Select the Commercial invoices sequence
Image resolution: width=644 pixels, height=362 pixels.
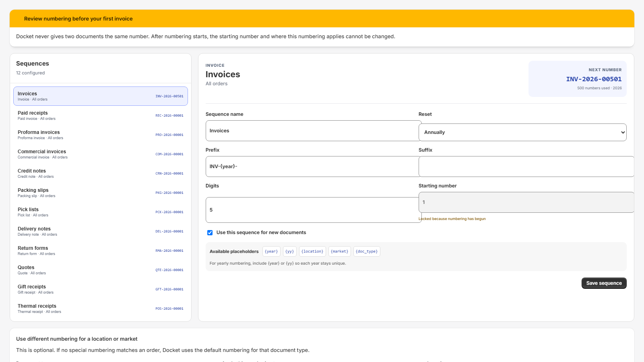click(101, 154)
